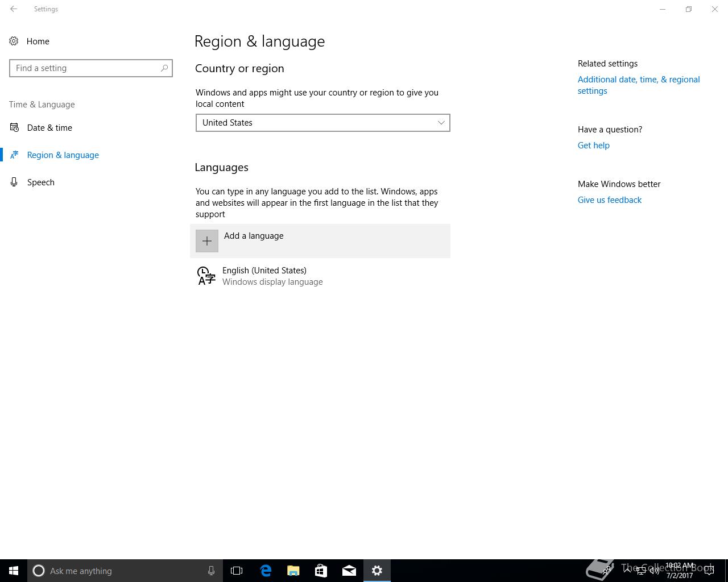
Task: Click the plus icon to add a language
Action: (x=207, y=241)
